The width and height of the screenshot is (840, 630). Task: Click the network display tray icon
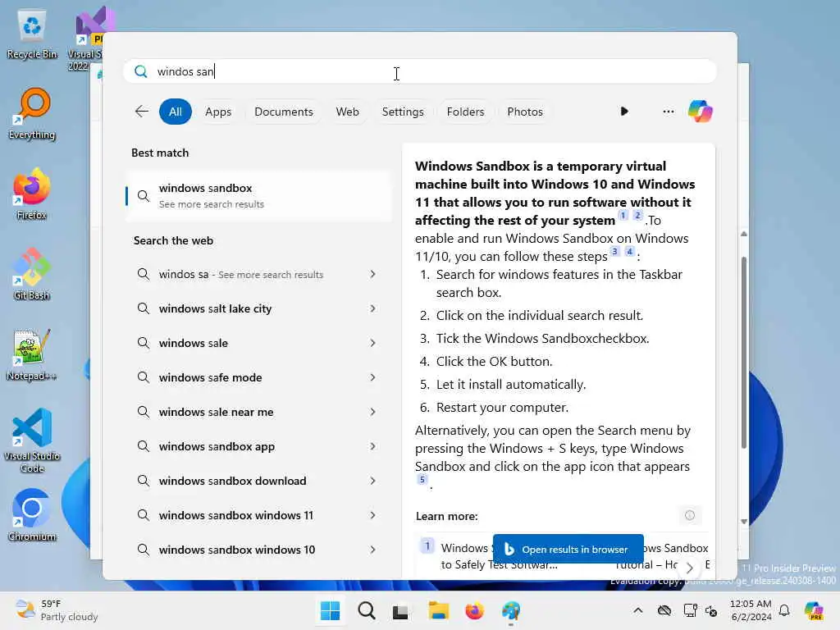(690, 610)
